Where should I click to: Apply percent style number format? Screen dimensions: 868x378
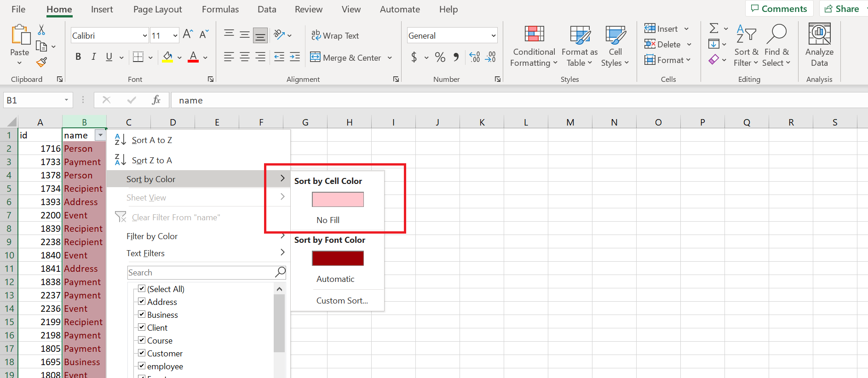click(x=440, y=57)
